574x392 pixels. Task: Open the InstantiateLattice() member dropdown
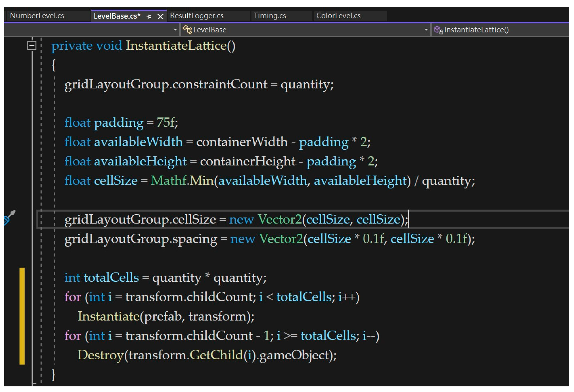(477, 30)
